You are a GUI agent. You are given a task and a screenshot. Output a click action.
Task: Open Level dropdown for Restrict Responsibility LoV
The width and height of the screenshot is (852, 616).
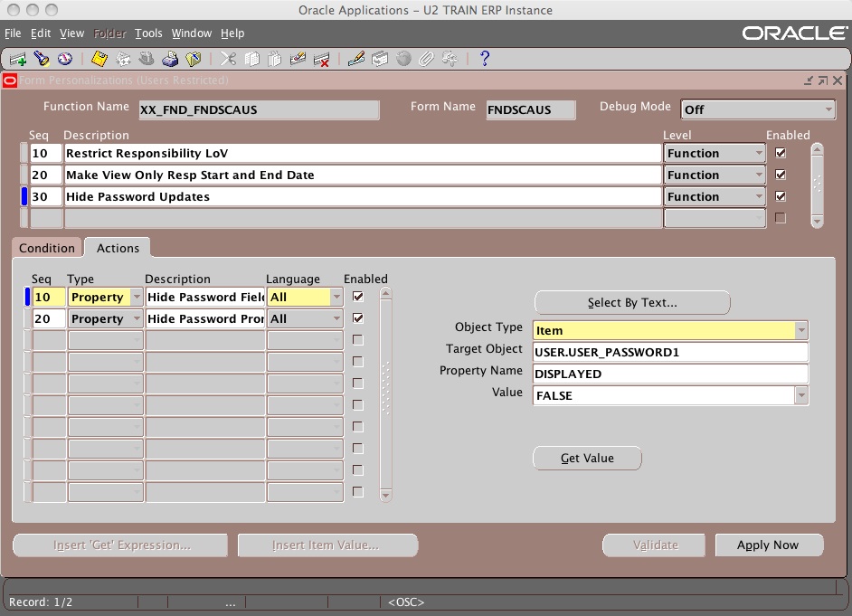click(x=759, y=153)
